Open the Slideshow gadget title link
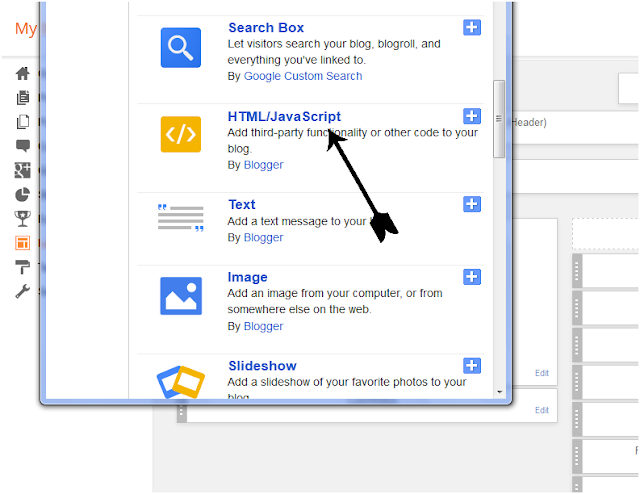 coord(262,366)
